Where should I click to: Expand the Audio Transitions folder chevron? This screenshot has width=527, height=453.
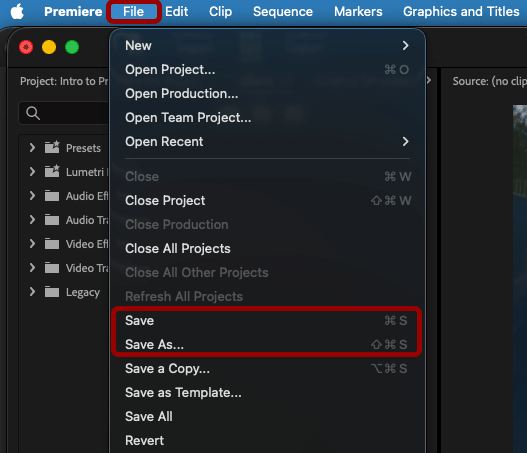(x=32, y=220)
